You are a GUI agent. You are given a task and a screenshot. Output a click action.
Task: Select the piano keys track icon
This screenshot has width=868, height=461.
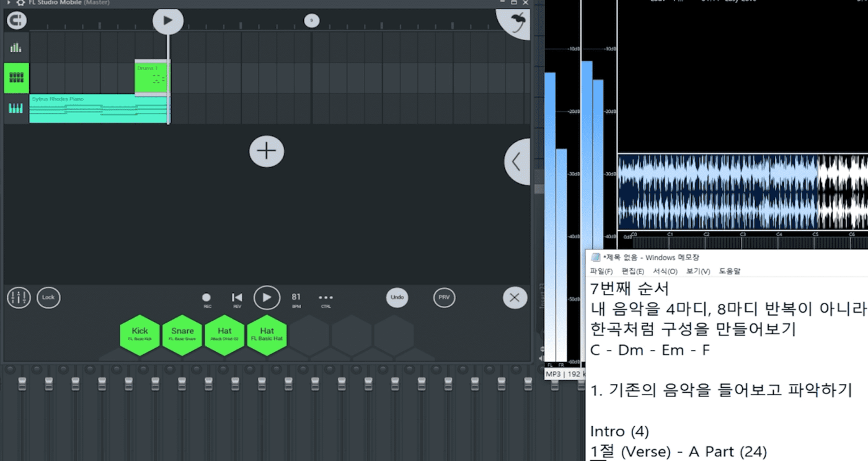click(16, 109)
